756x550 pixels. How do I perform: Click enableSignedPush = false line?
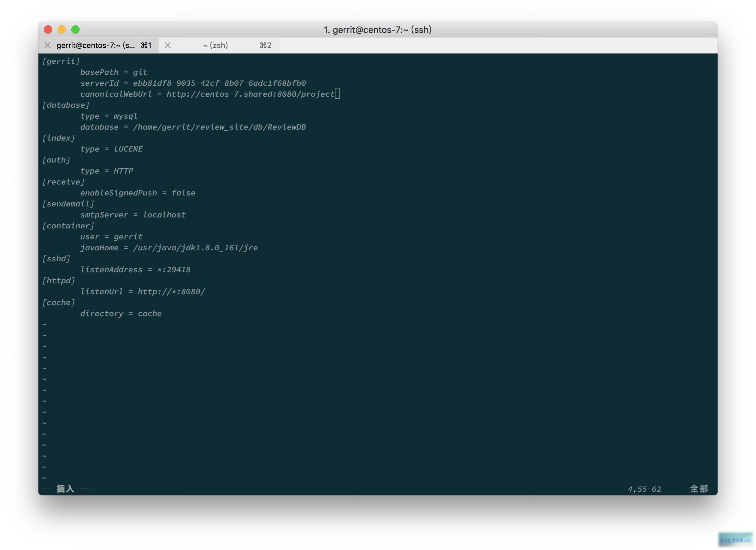point(138,193)
